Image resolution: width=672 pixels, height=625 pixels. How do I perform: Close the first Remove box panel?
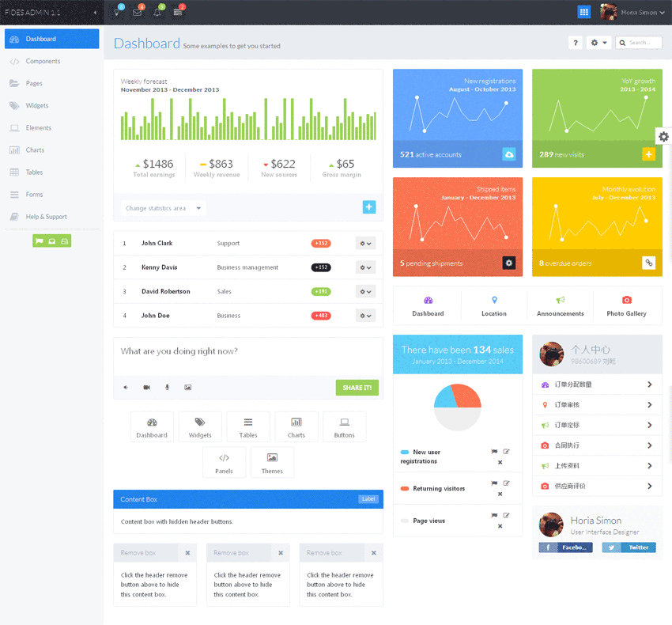coord(187,553)
